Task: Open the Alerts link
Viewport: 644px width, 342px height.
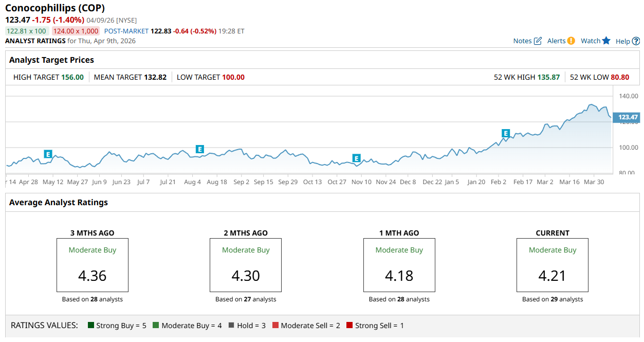Action: [x=556, y=41]
